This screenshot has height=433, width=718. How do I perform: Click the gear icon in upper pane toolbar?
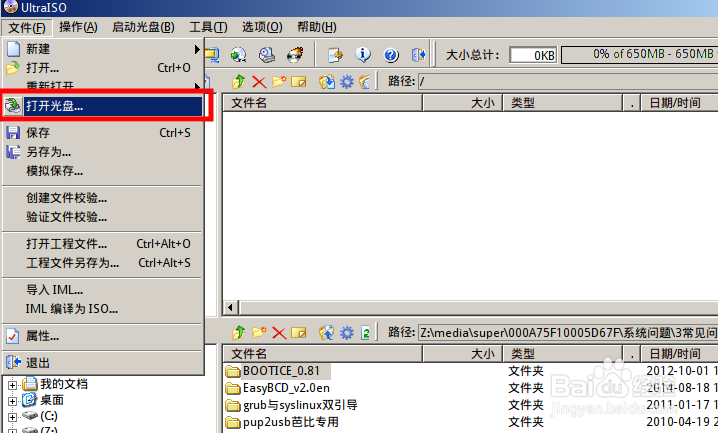coord(347,82)
